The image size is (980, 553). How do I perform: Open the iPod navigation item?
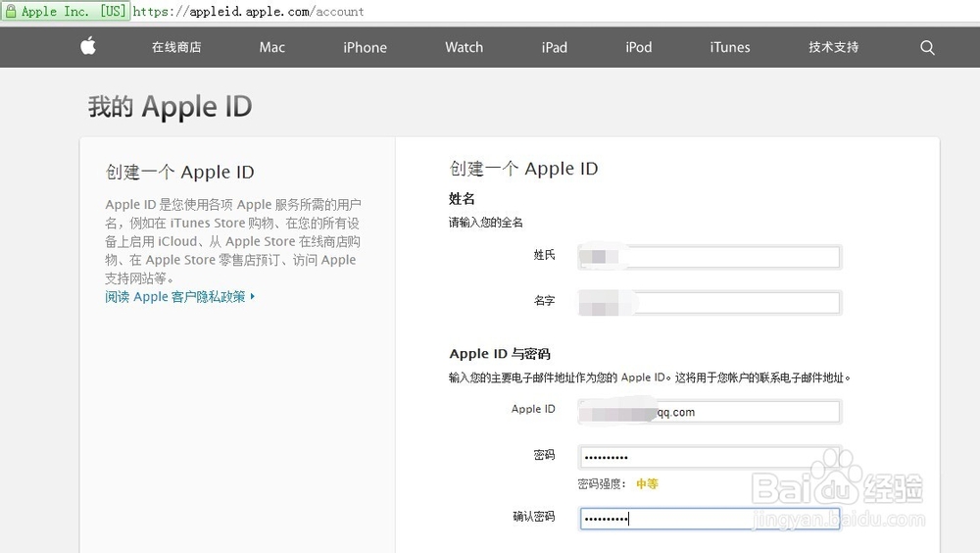639,47
